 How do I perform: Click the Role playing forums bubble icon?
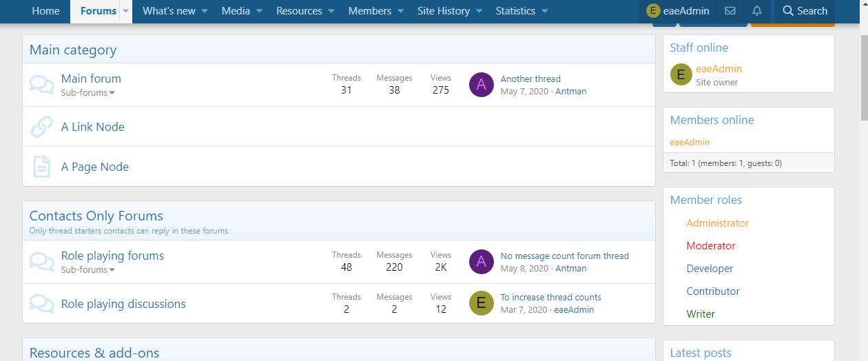pyautogui.click(x=42, y=262)
